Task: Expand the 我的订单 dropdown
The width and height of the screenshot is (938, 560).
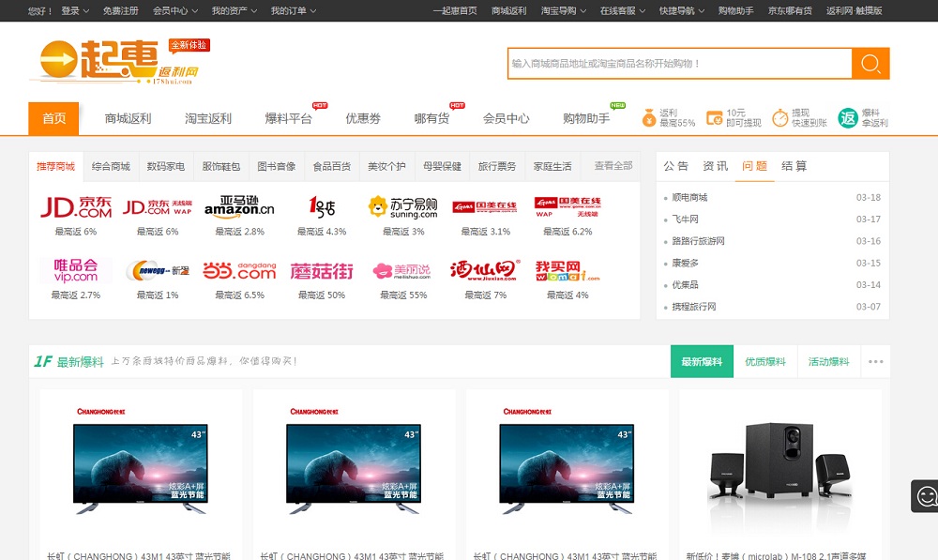Action: coord(294,10)
